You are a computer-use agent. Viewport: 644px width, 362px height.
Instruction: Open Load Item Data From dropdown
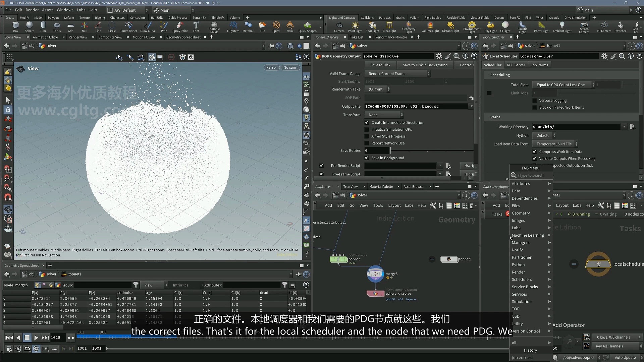pyautogui.click(x=555, y=144)
